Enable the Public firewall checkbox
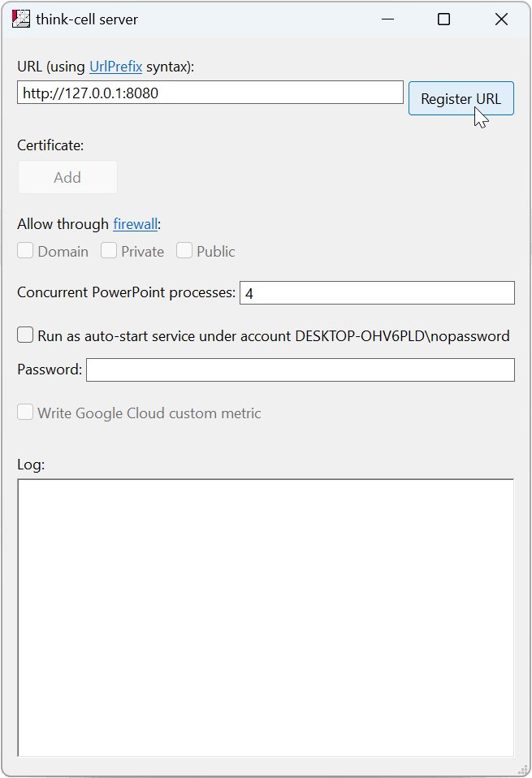The width and height of the screenshot is (532, 778). (184, 251)
